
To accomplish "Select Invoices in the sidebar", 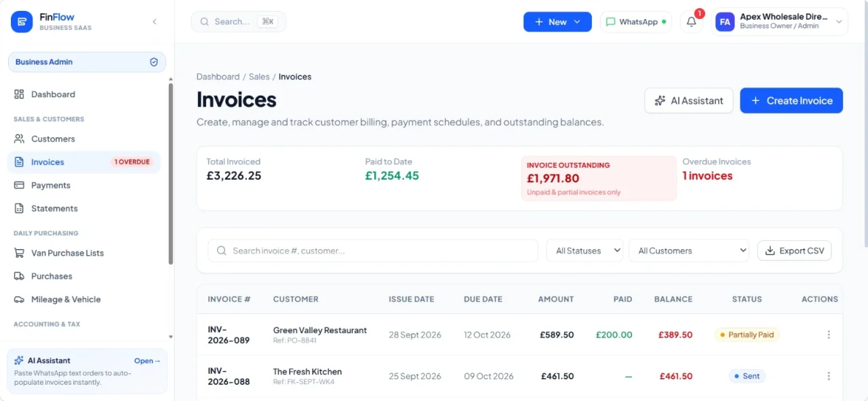I will point(84,162).
